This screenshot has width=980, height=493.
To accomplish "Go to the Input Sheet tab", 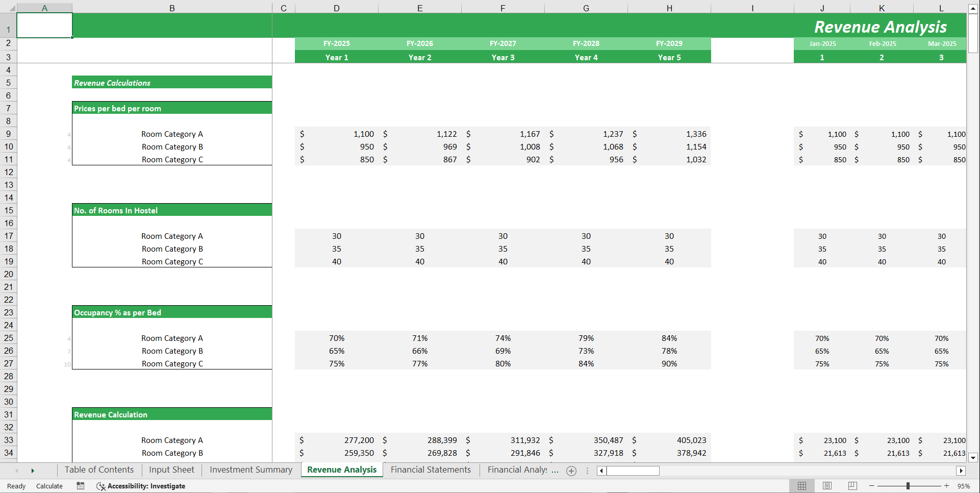I will click(171, 470).
